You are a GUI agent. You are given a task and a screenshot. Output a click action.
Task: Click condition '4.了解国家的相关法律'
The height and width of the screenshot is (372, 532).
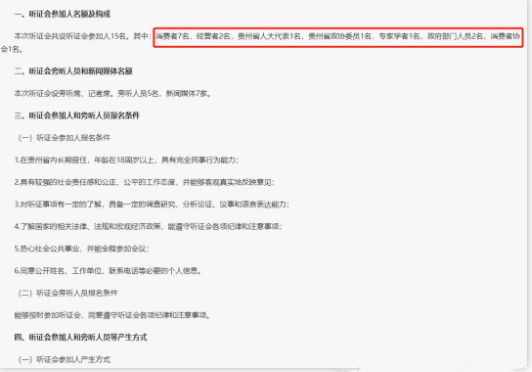51,226
